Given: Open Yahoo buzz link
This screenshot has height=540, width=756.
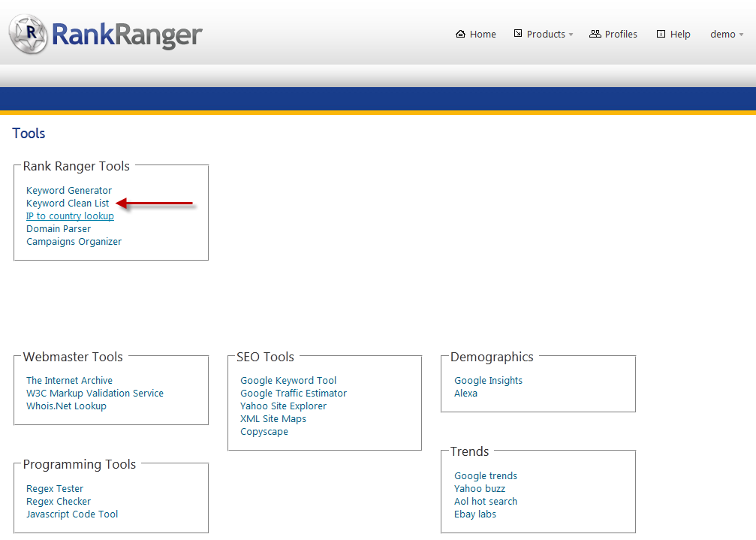Looking at the screenshot, I should click(x=480, y=489).
